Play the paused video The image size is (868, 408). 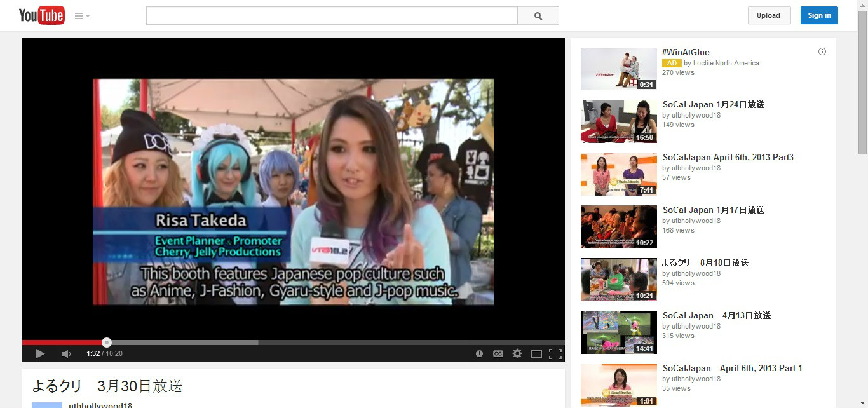(x=40, y=353)
